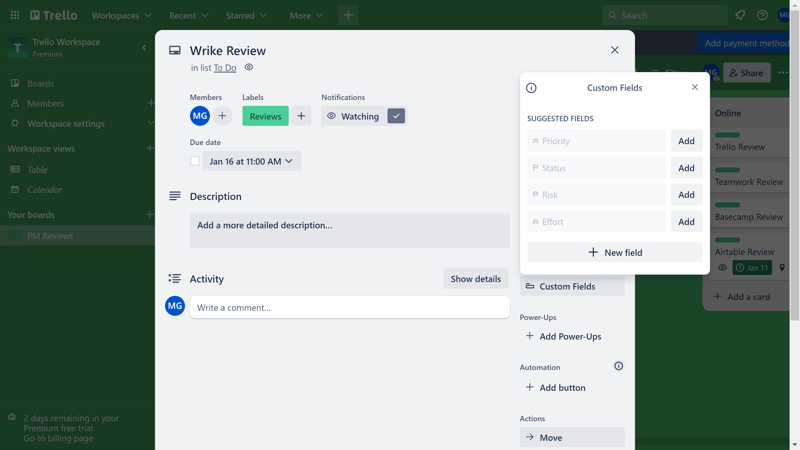
Task: Add a label with the plus button
Action: pyautogui.click(x=301, y=116)
